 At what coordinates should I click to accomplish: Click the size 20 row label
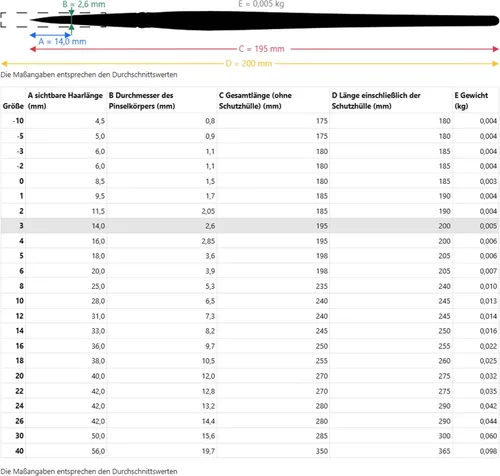19,376
